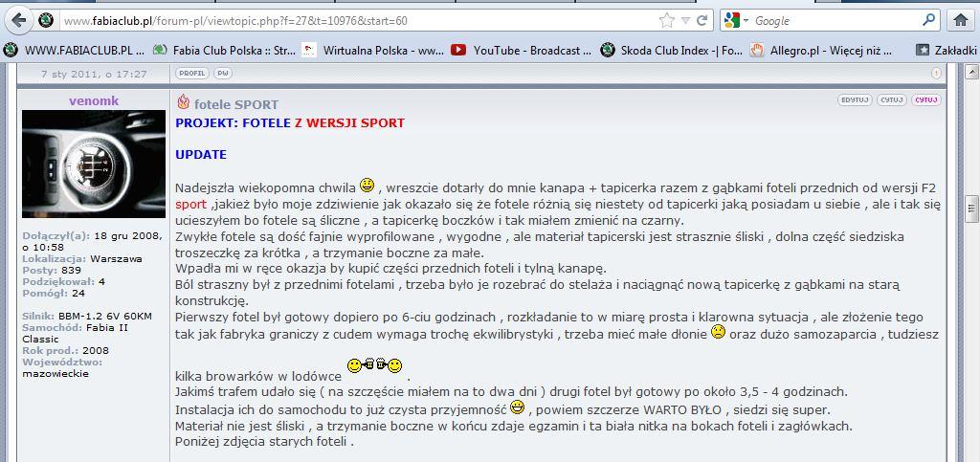Viewport: 980px width, 462px height.
Task: Click the Wirtualna Polska favicon
Action: (x=309, y=50)
